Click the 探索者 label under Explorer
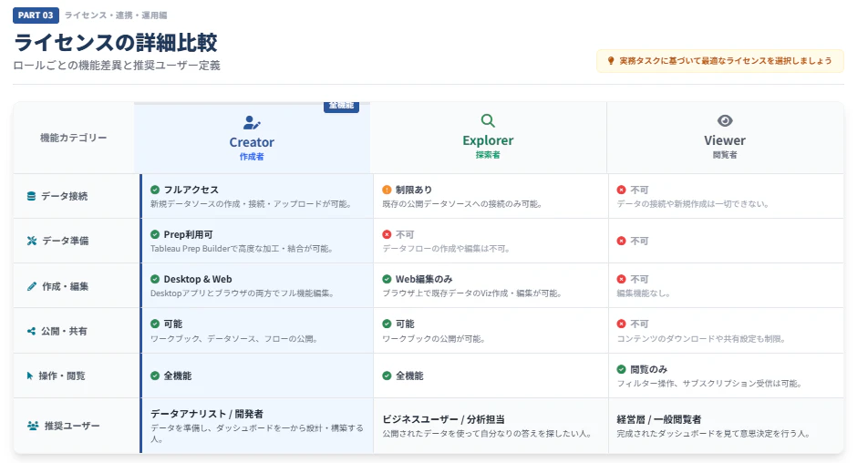This screenshot has height=463, width=868. tap(488, 155)
